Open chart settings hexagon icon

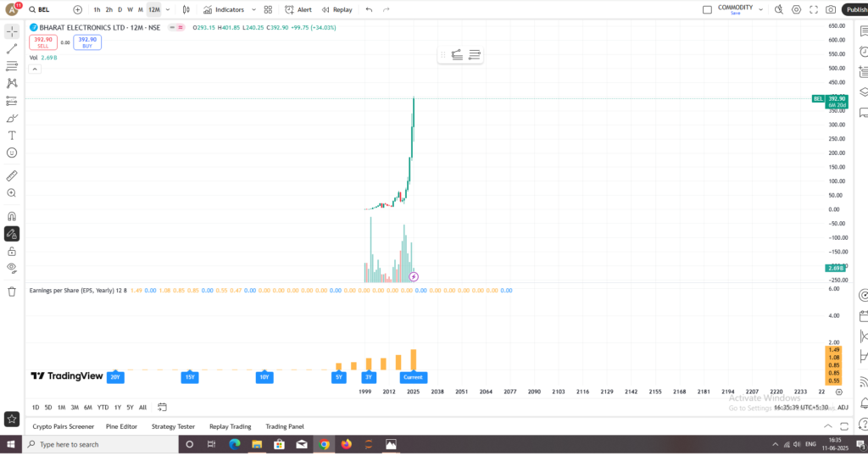(796, 9)
